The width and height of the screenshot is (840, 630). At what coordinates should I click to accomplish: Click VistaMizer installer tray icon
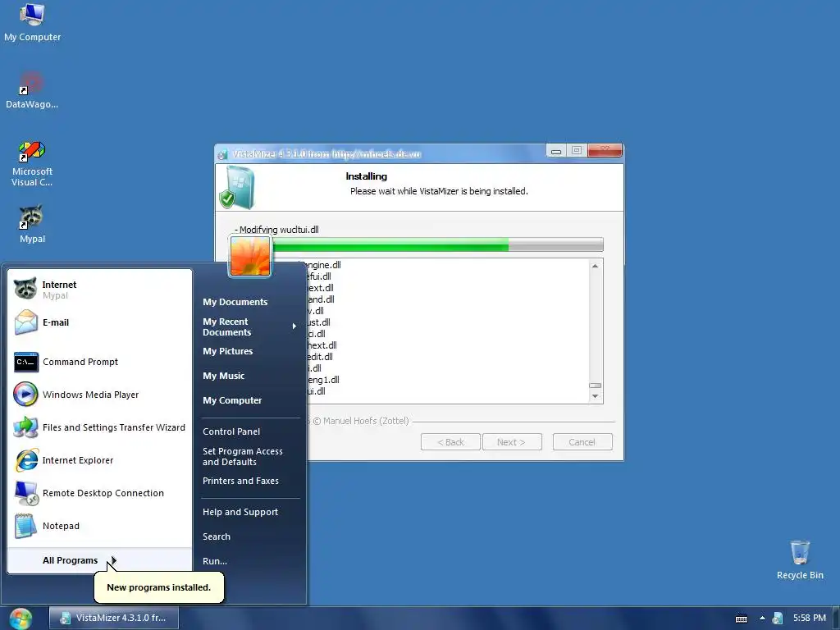tap(778, 619)
